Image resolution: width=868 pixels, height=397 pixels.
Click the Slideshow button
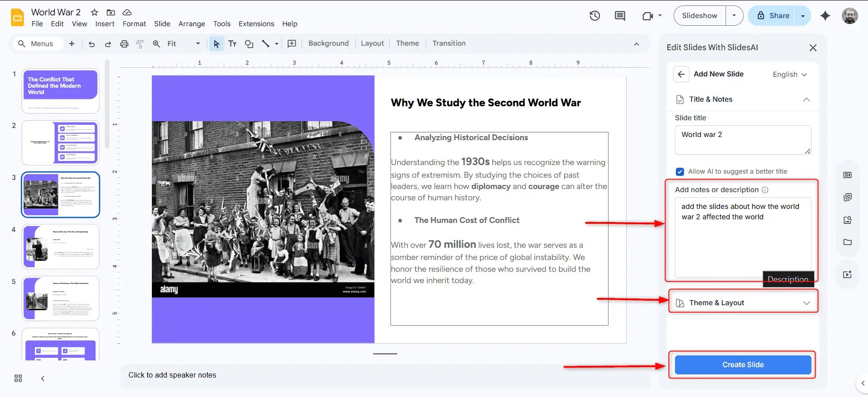[x=700, y=16]
